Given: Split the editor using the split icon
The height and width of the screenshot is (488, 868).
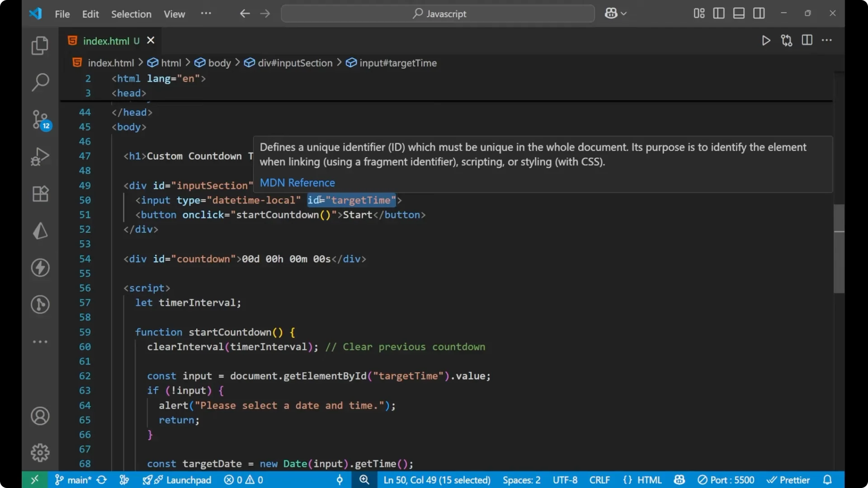Looking at the screenshot, I should tap(807, 40).
